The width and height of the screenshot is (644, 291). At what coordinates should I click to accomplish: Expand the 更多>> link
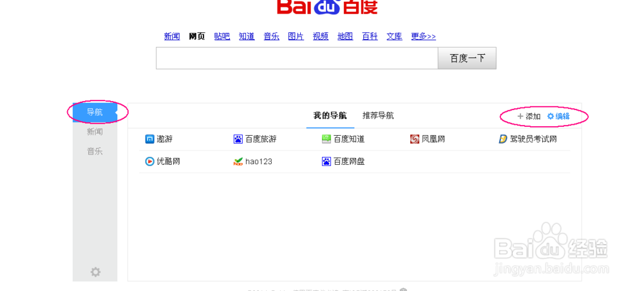click(424, 37)
